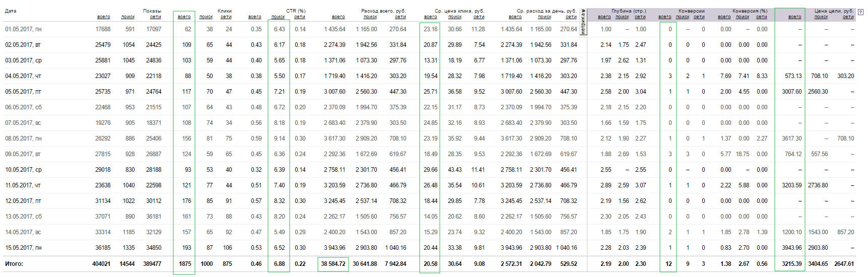Image resolution: width=868 pixels, height=277 pixels.
Task: Collapse the Метрика columns with the arrow
Action: (583, 11)
